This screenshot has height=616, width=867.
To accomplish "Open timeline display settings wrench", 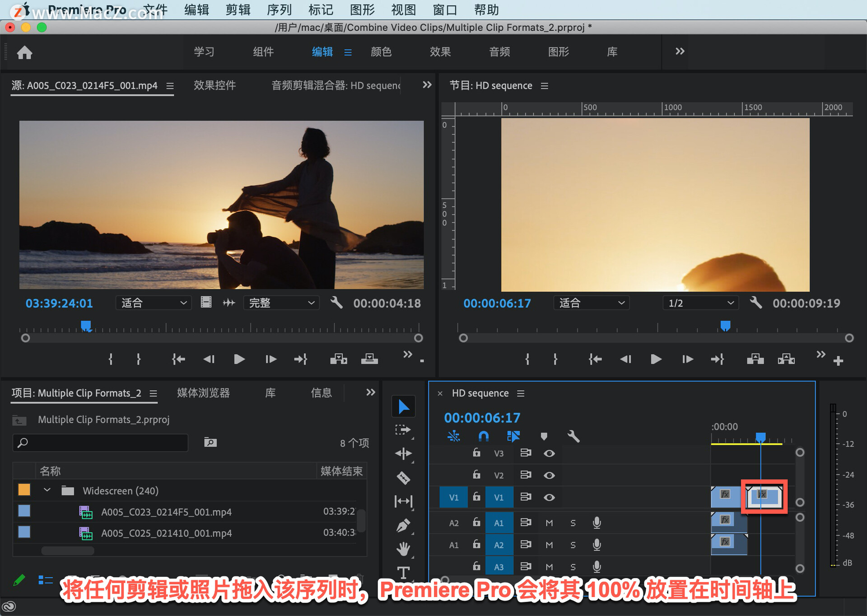I will click(x=573, y=436).
